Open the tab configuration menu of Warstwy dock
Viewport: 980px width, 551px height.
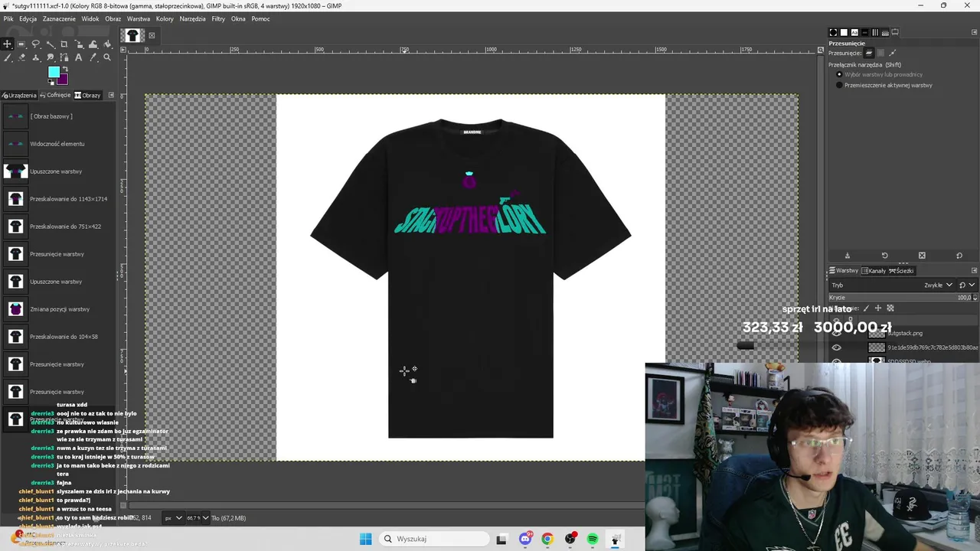coord(974,270)
